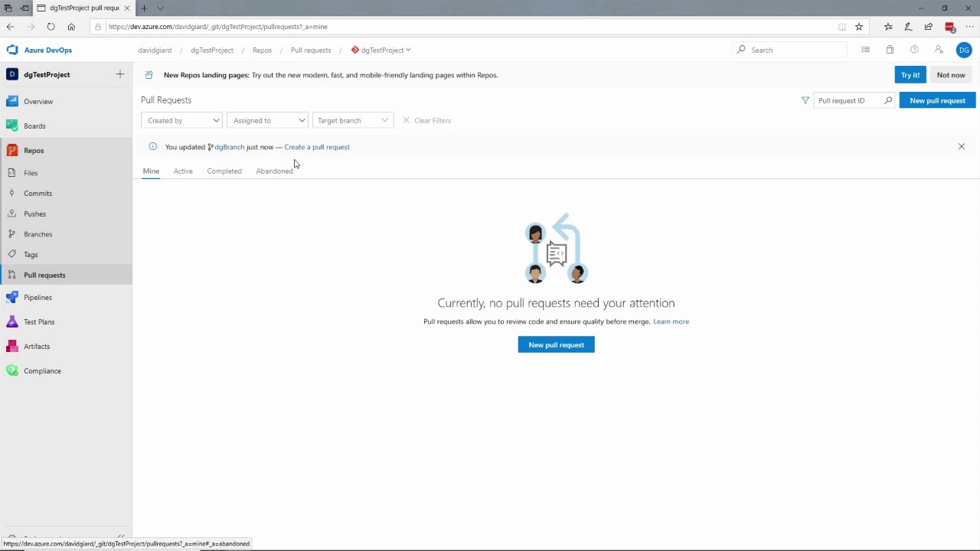980x551 pixels.
Task: Open Branches under Repos
Action: [38, 234]
